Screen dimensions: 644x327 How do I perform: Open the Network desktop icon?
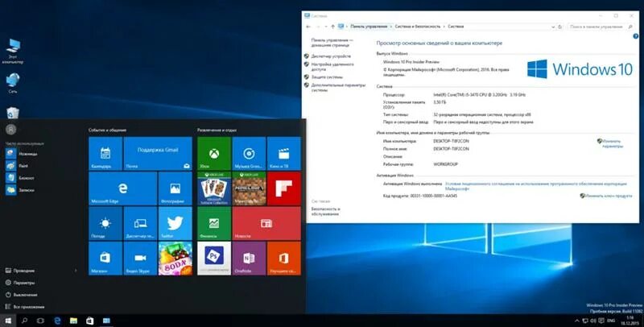pyautogui.click(x=13, y=83)
